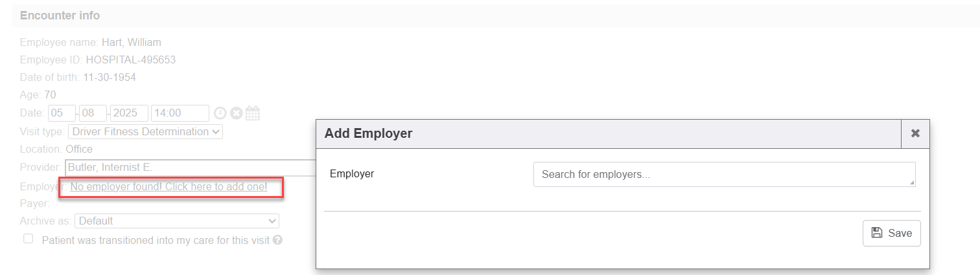Screen dimensions: 980x275
Task: Click the month field of the date
Action: tap(62, 113)
